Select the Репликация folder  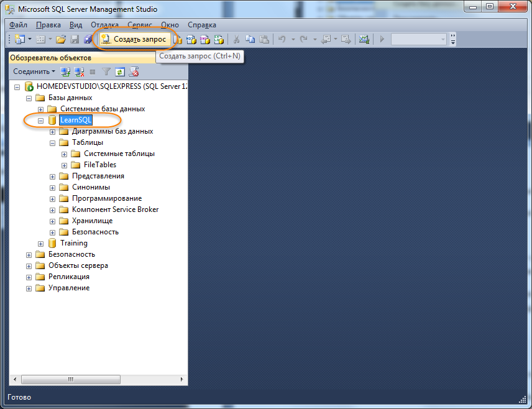[69, 277]
